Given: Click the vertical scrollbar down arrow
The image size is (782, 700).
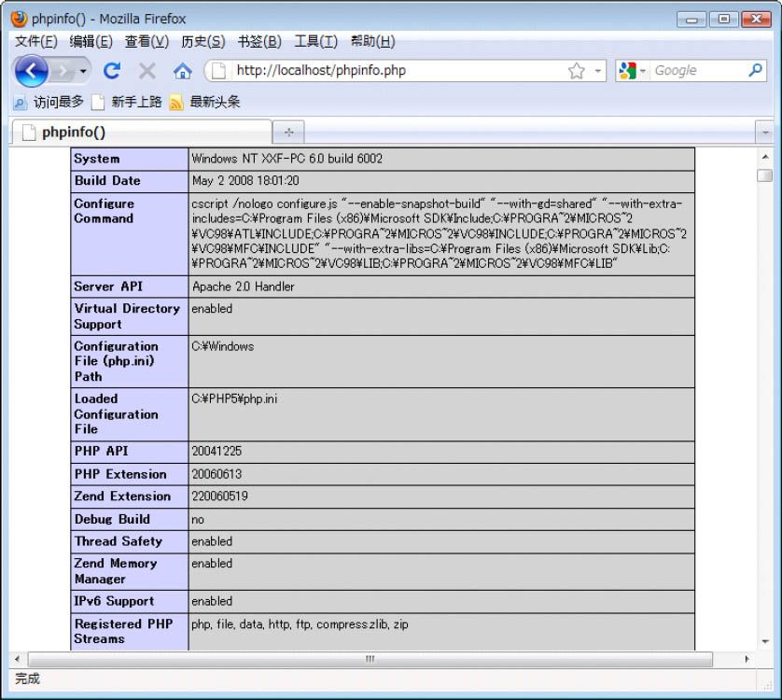Looking at the screenshot, I should pos(765,641).
